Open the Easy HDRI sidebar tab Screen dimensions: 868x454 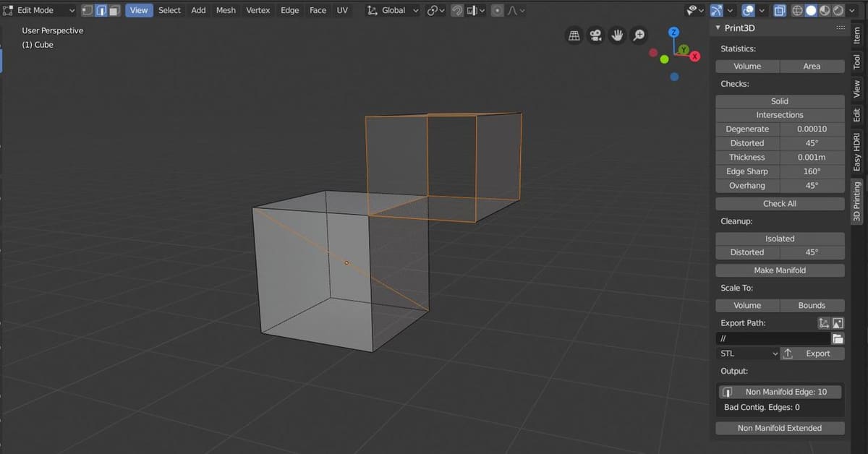[x=857, y=152]
